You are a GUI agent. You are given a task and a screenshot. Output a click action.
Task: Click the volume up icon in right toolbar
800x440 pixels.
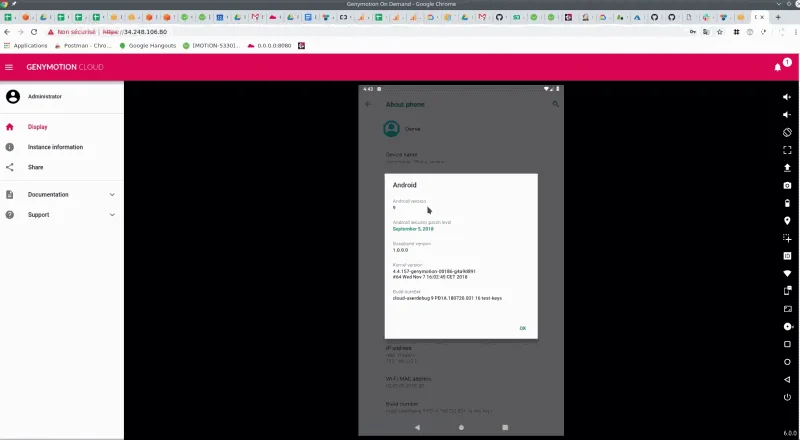coord(787,97)
